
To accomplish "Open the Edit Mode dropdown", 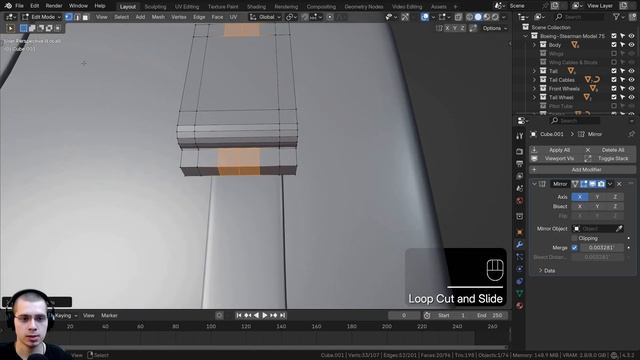I will click(x=41, y=17).
